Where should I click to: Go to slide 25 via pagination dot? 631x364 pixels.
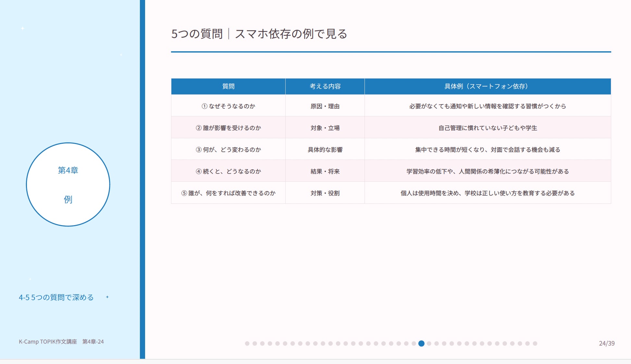point(429,343)
